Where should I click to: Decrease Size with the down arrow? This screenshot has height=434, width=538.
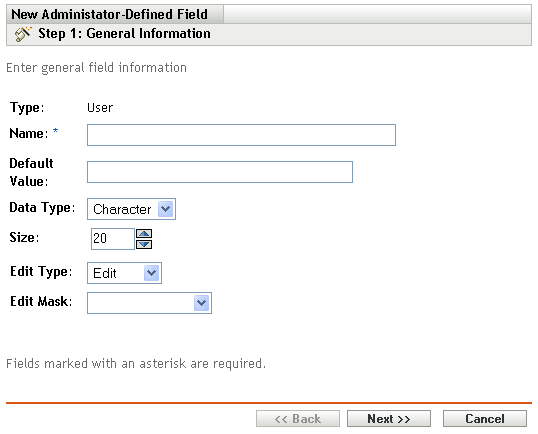pyautogui.click(x=144, y=244)
